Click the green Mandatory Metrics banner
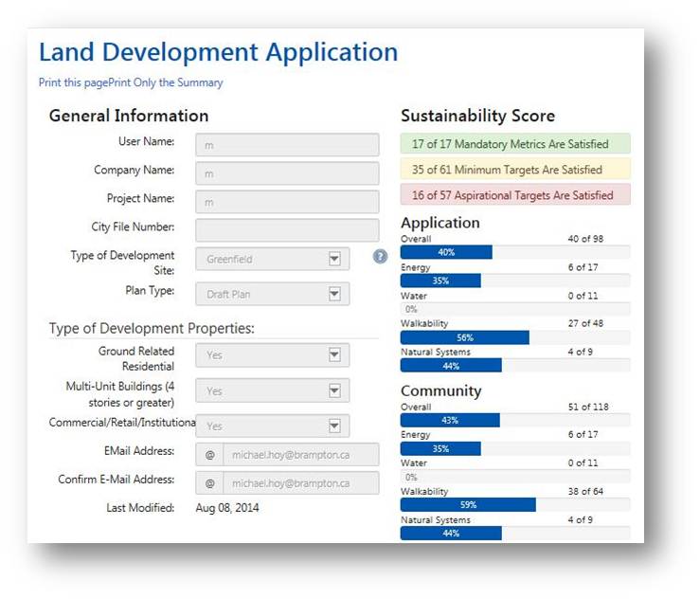The image size is (700, 599). 515,144
